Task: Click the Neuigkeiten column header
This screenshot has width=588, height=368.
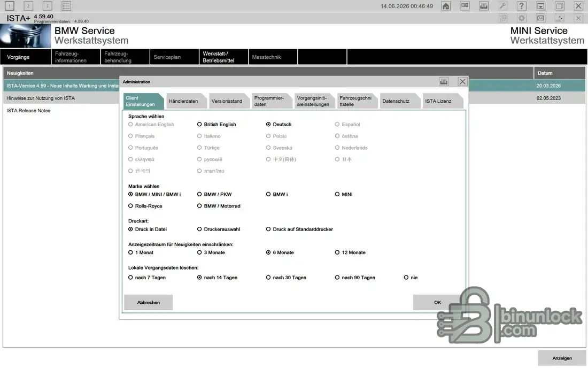Action: coord(268,73)
